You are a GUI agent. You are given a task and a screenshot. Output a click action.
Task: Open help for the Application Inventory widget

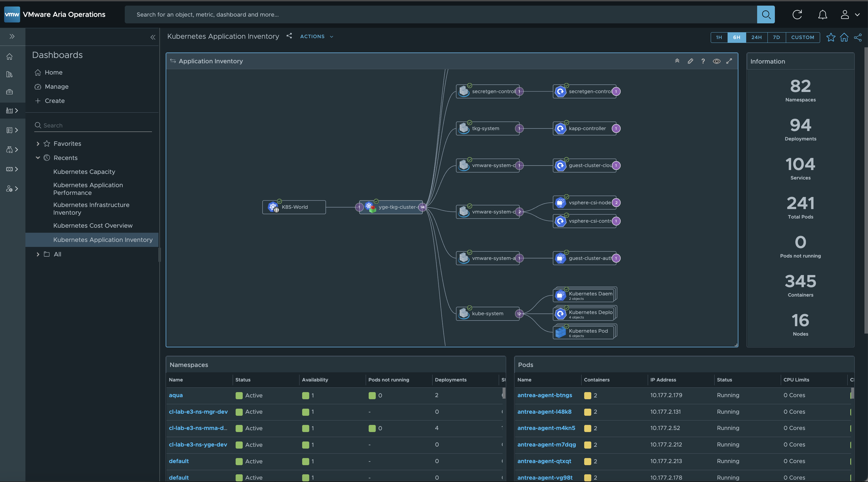tap(703, 61)
